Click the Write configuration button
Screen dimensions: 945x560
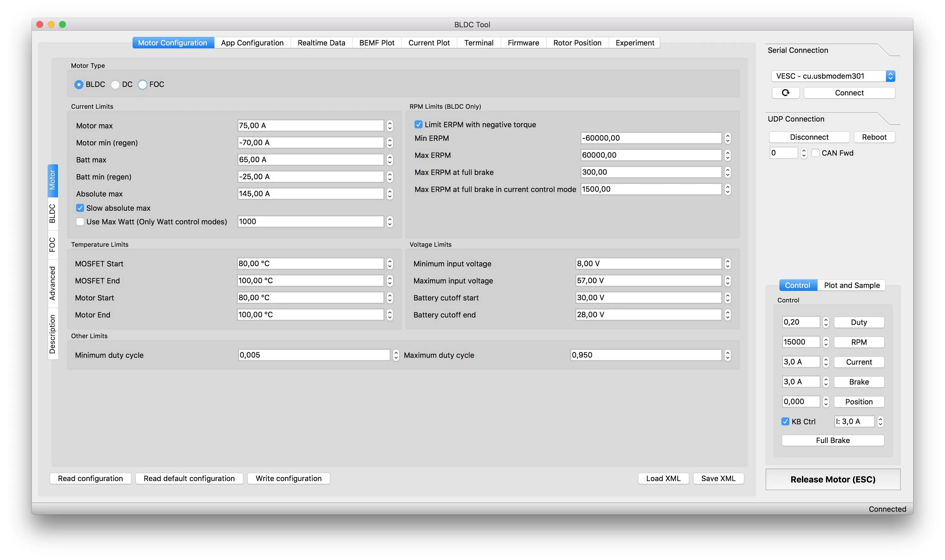(x=288, y=478)
